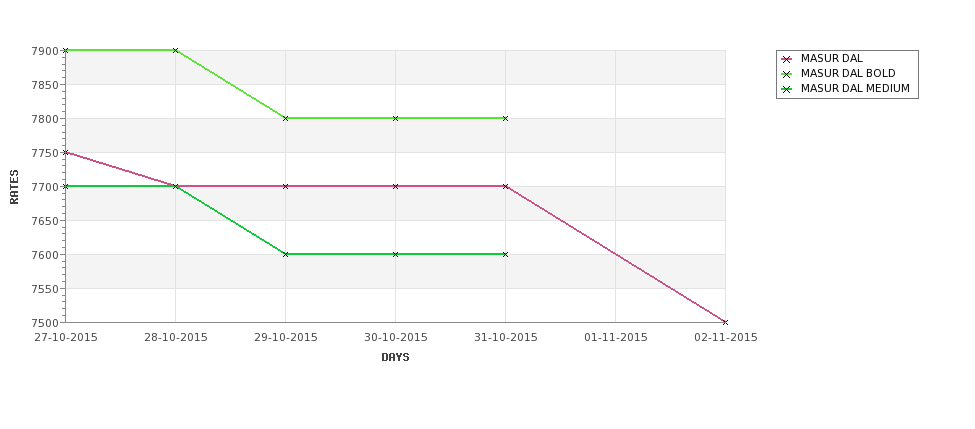975x429 pixels.
Task: Click the DAYS x-axis title
Action: 395,358
